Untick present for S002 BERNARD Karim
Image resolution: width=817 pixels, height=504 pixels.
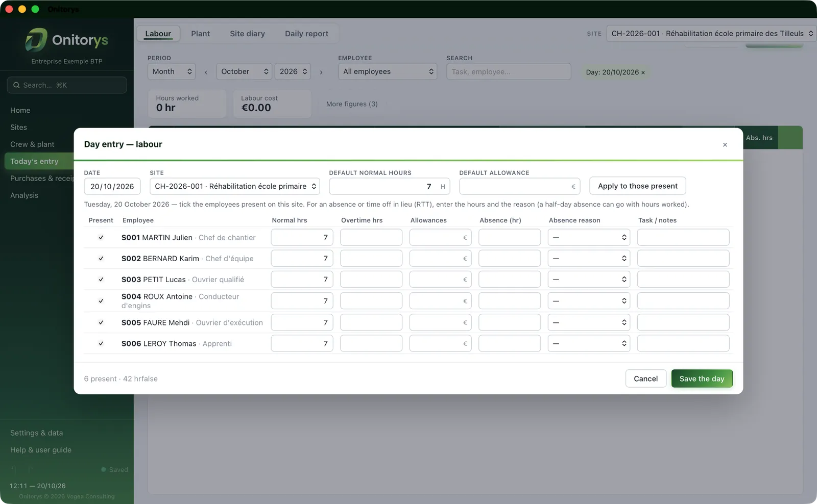(x=101, y=259)
